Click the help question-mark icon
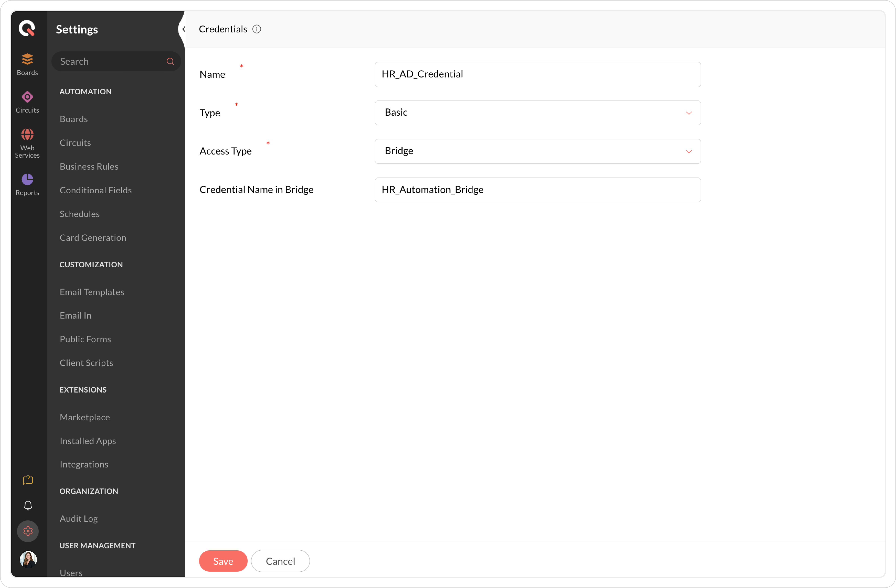Viewport: 896px width, 588px height. (28, 480)
